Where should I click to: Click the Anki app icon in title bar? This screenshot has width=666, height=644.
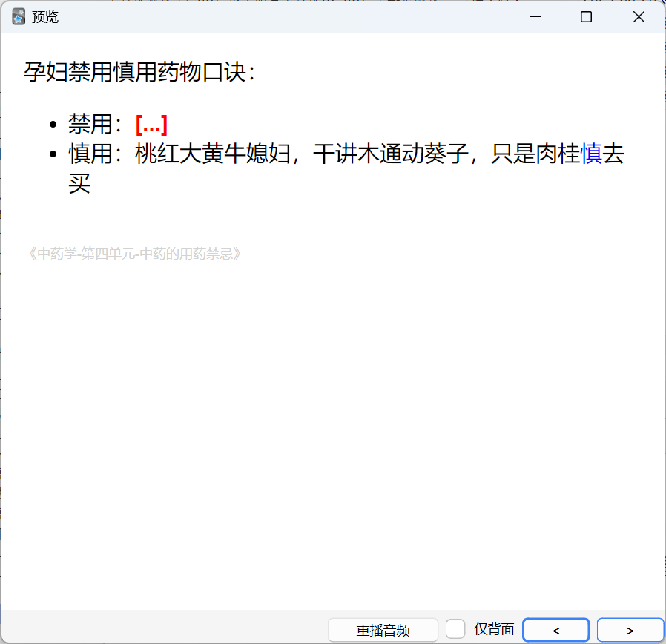click(x=19, y=17)
